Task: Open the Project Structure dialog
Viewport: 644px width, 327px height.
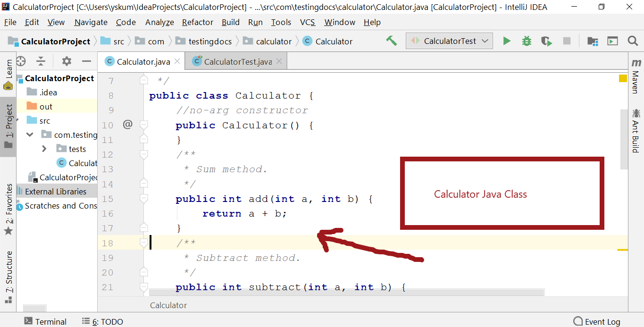Action: pos(592,41)
